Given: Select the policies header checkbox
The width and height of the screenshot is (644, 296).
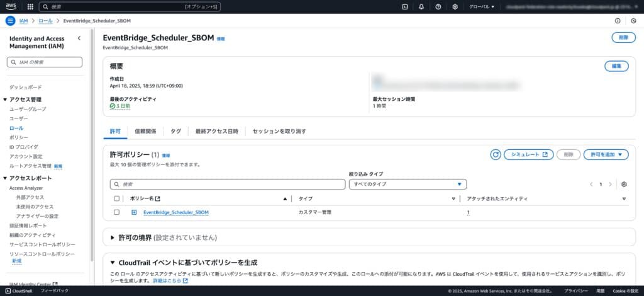Looking at the screenshot, I should (116, 198).
